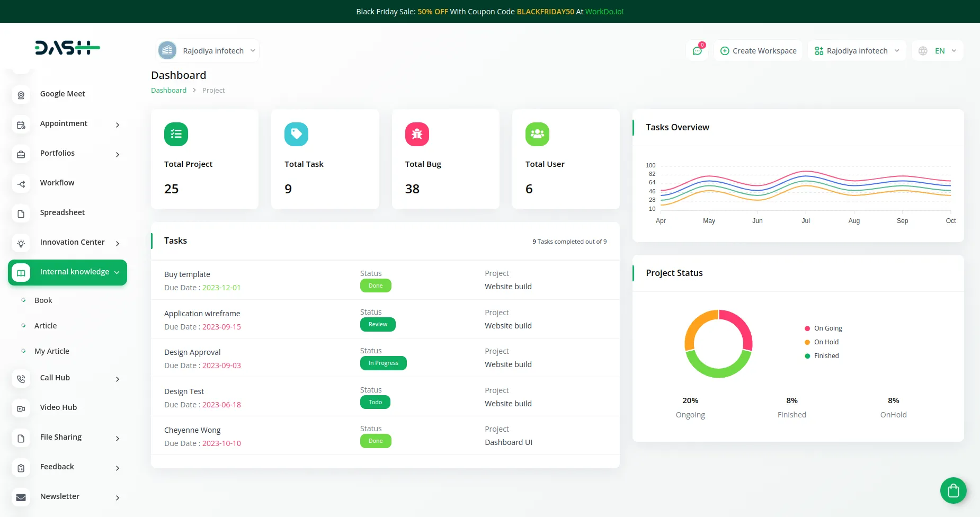Click Done badge for Buy template

(376, 286)
